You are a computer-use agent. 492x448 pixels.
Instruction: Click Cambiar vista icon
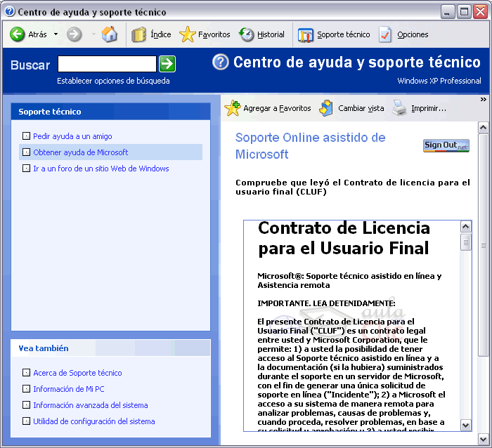coord(326,108)
